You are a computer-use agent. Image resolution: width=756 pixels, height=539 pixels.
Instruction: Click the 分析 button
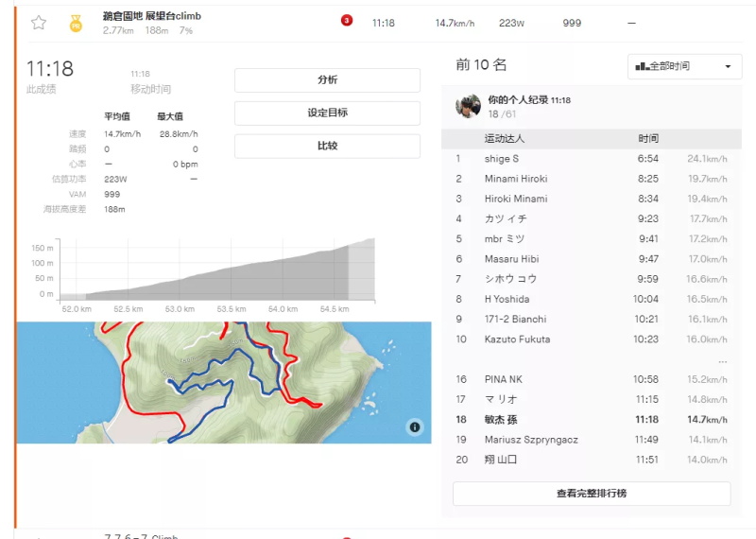click(327, 80)
